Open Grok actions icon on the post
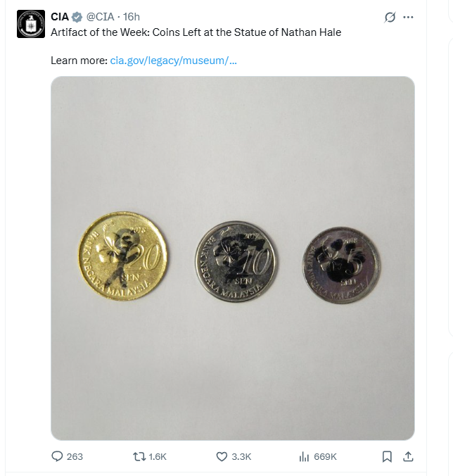 click(390, 17)
